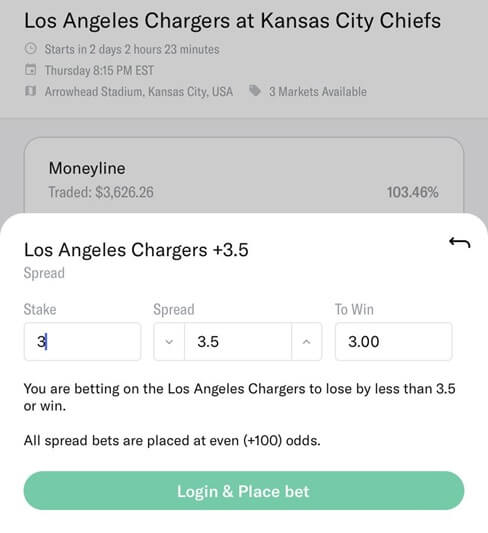Click the 103.46% market percentage
This screenshot has height=533, width=488.
point(413,192)
